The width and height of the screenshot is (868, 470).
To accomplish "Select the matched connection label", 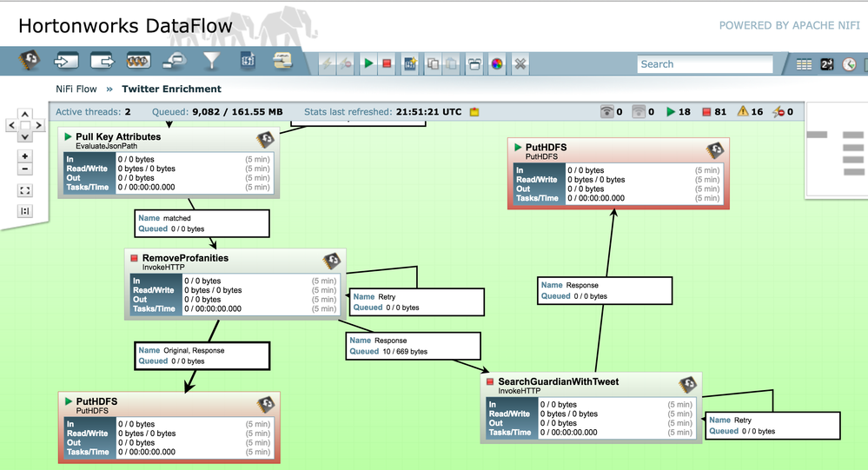I will tap(202, 223).
